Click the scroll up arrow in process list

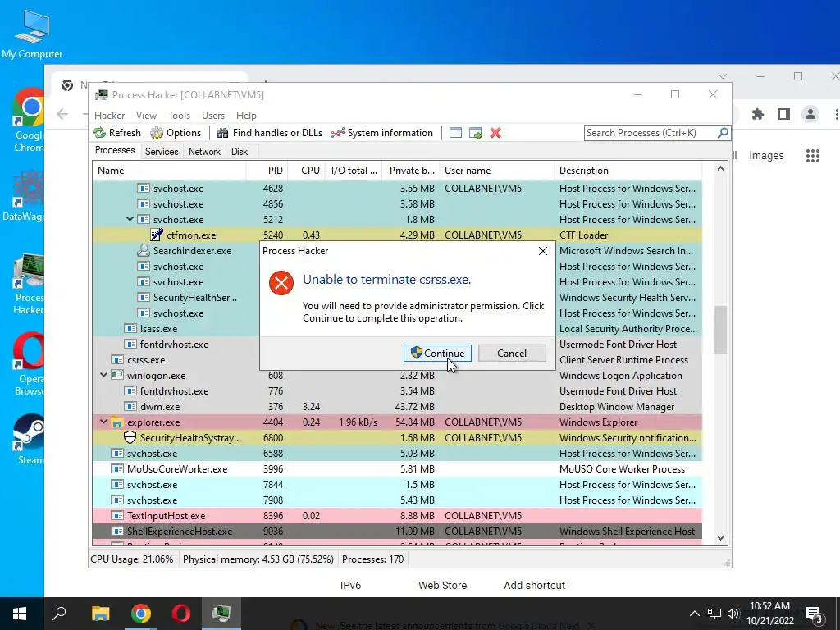point(720,169)
